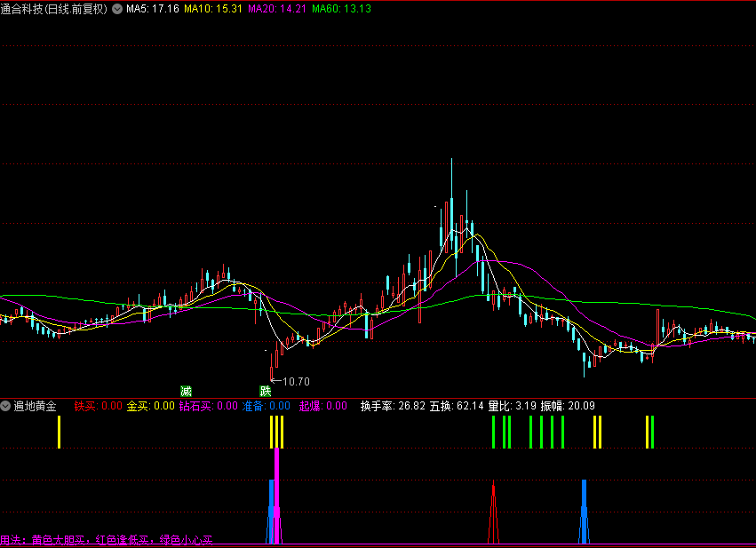Click the 换手率: 26.82 reading
The image size is (756, 548).
(393, 406)
